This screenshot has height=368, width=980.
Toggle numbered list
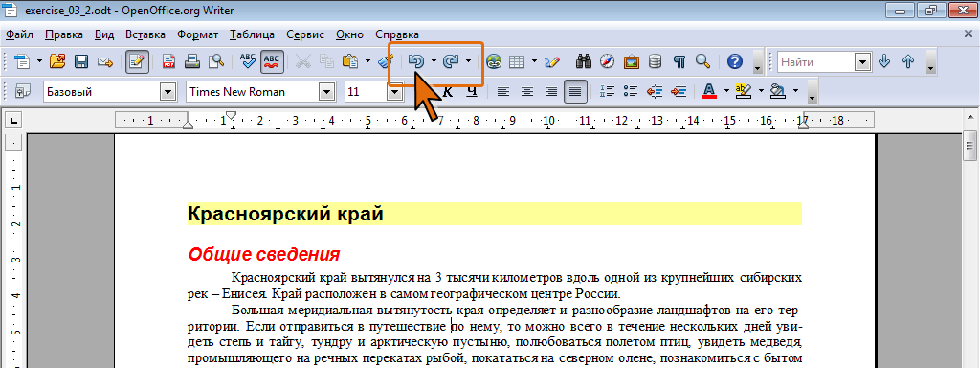click(x=607, y=91)
